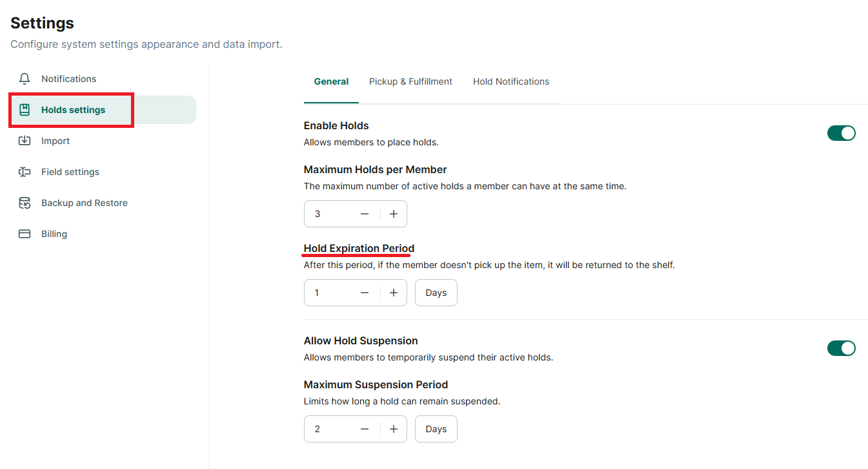Switch to the Pickup & Fulfillment tab
The height and width of the screenshot is (469, 868).
click(x=410, y=81)
